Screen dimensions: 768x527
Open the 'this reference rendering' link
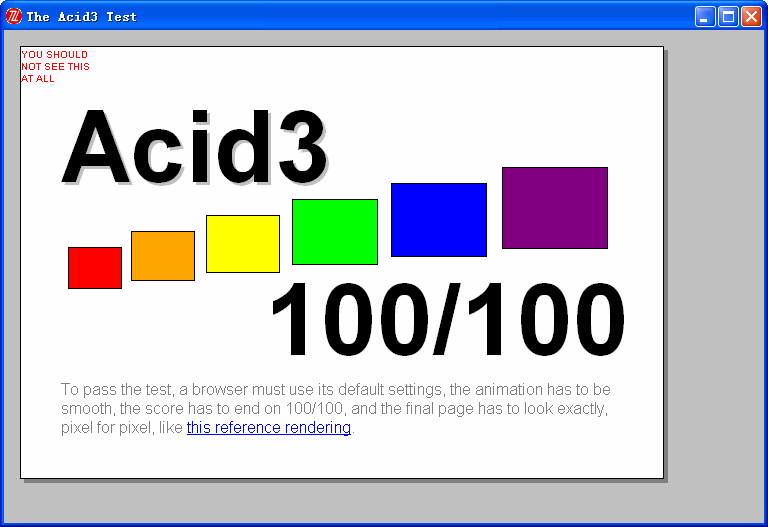pyautogui.click(x=269, y=428)
